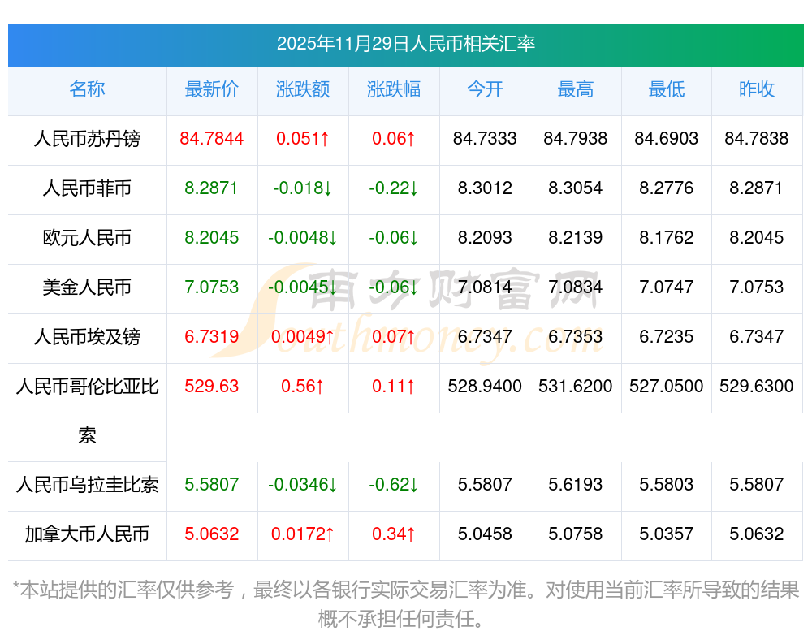The width and height of the screenshot is (812, 644).
Task: Click the 加拿大币 change amount 0.0172↑
Action: pyautogui.click(x=302, y=534)
